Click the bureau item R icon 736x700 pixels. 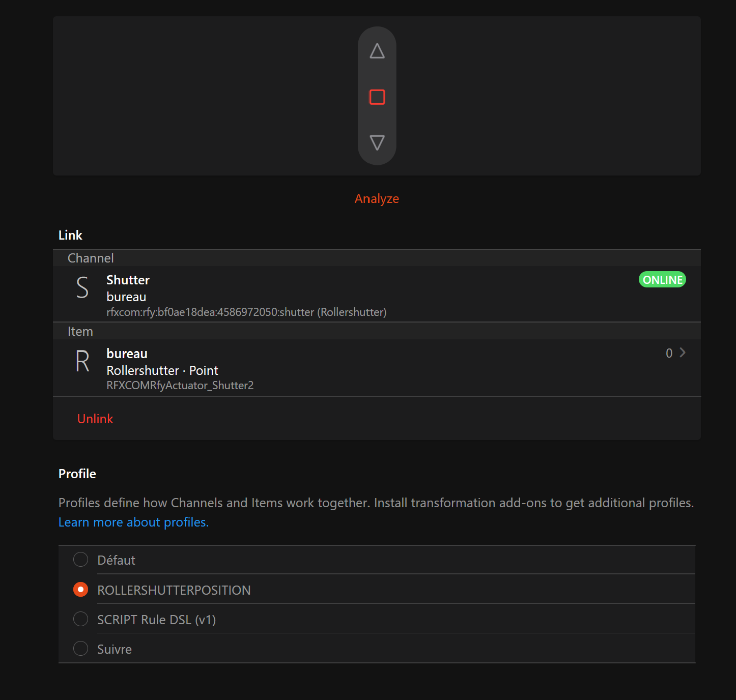pyautogui.click(x=82, y=361)
